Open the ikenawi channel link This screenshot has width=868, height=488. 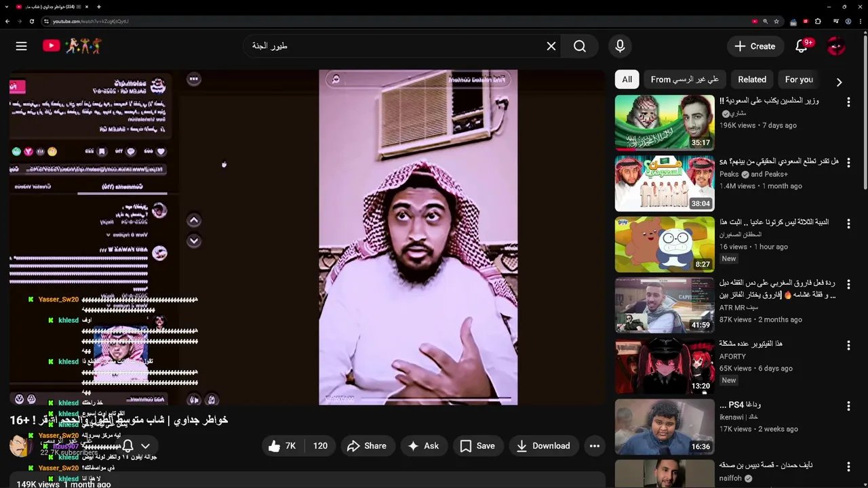pos(740,417)
